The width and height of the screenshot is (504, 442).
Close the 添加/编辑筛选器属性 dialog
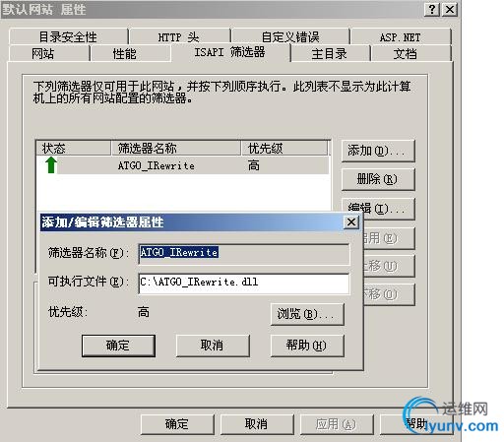(x=351, y=222)
